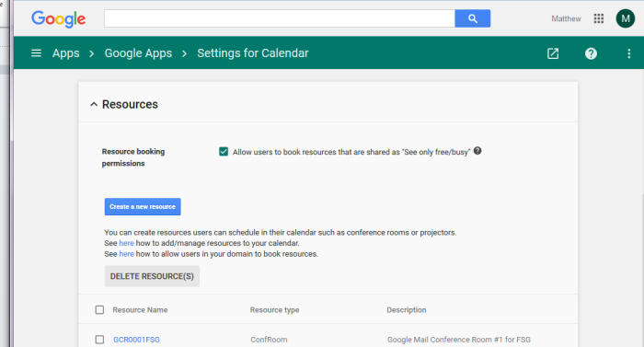The height and width of the screenshot is (347, 644).
Task: Click the Google Mail Conference Room #1 description
Action: point(459,340)
